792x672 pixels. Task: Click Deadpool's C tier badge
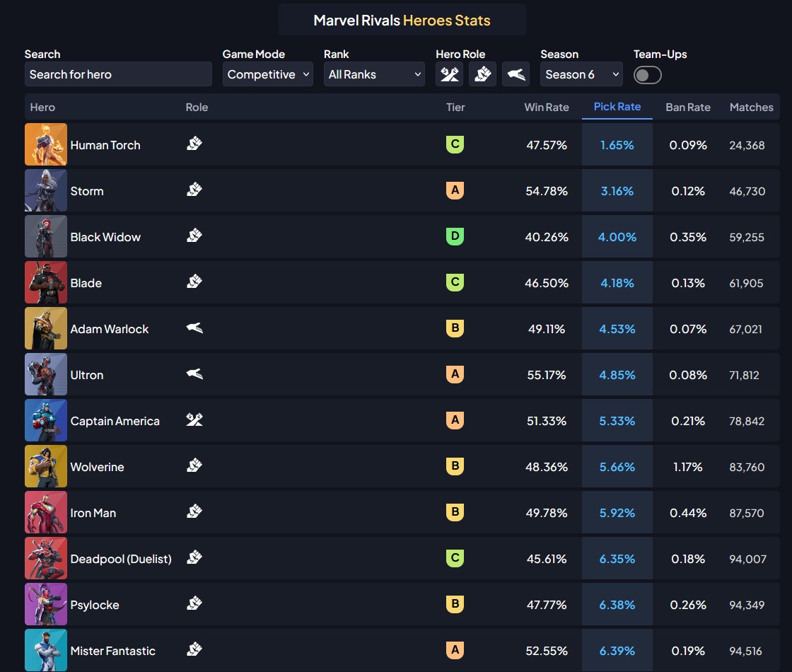click(455, 558)
